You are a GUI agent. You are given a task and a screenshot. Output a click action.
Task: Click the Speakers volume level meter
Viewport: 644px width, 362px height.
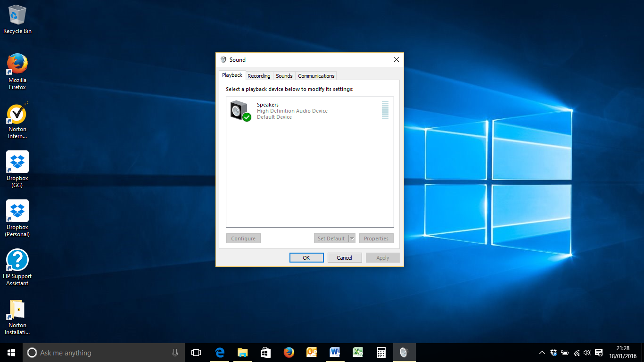(385, 110)
